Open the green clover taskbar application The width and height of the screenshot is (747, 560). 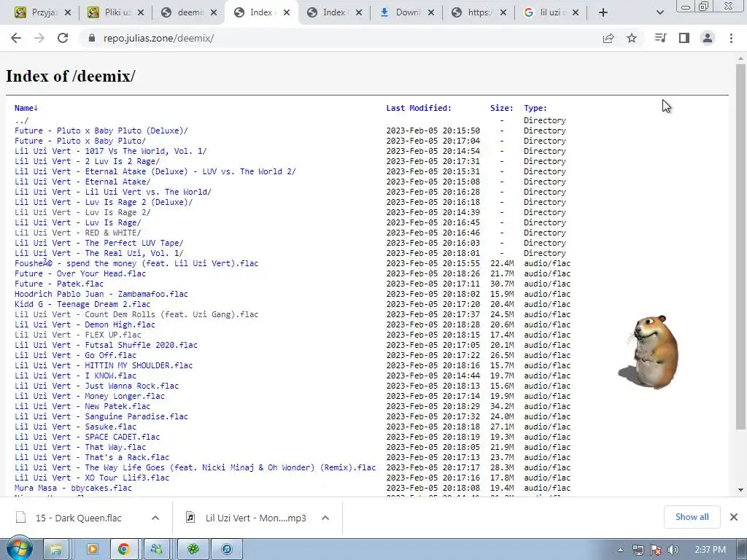click(x=193, y=550)
